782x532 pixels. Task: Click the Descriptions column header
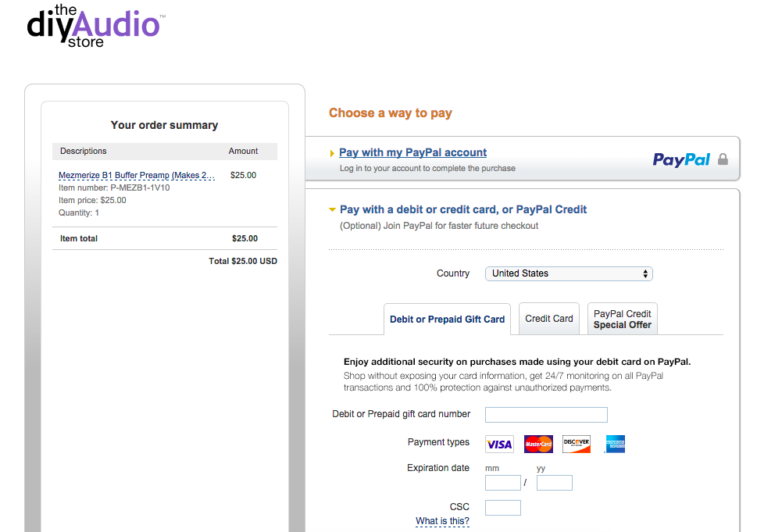pyautogui.click(x=84, y=151)
